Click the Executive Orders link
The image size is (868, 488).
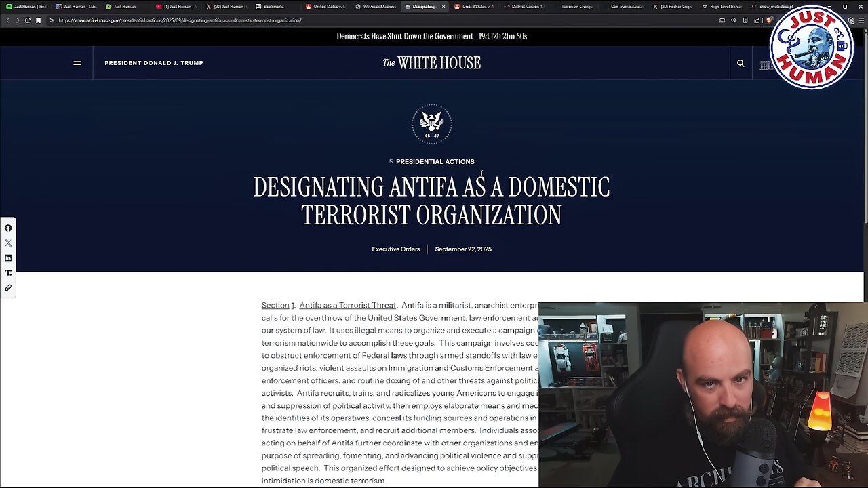(396, 249)
